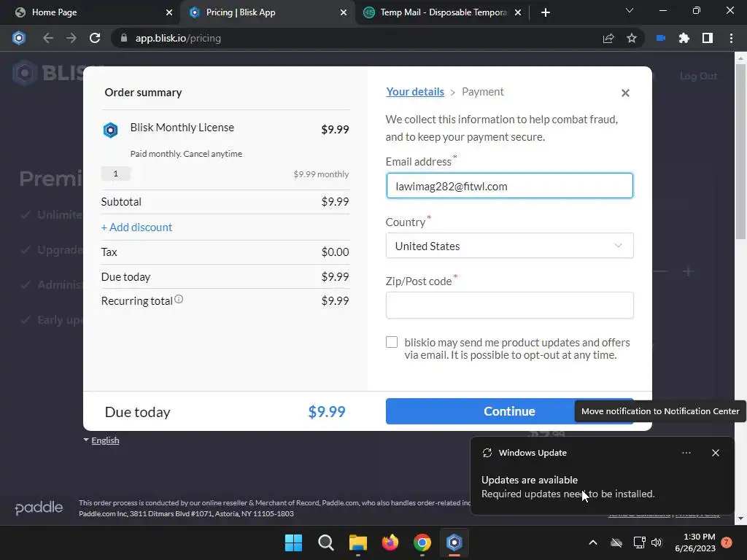Reload the pricing page
Viewport: 747px width, 560px height.
click(x=95, y=38)
